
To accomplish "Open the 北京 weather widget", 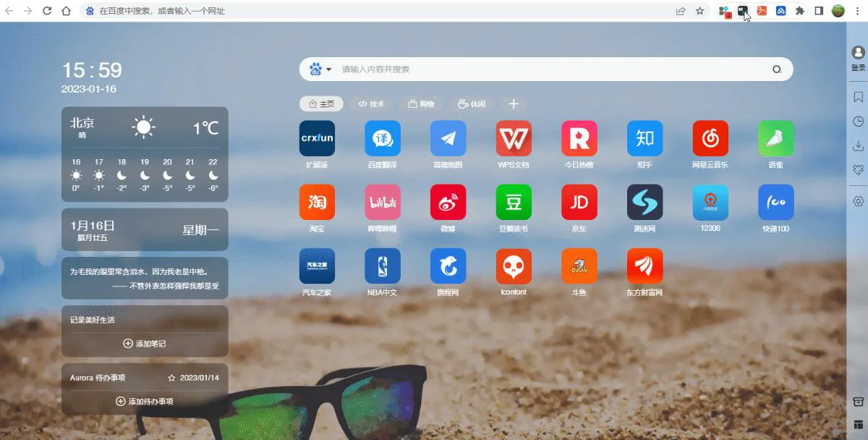I will tap(145, 154).
